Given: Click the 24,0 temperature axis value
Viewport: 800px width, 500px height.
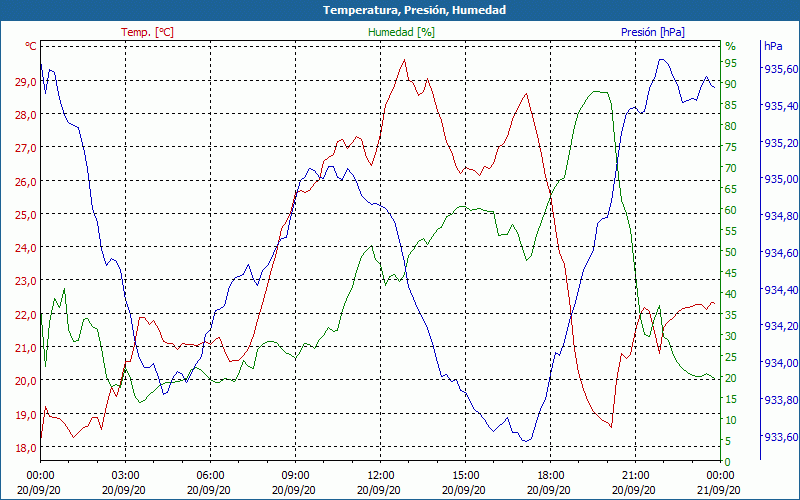Looking at the screenshot, I should pyautogui.click(x=26, y=248).
